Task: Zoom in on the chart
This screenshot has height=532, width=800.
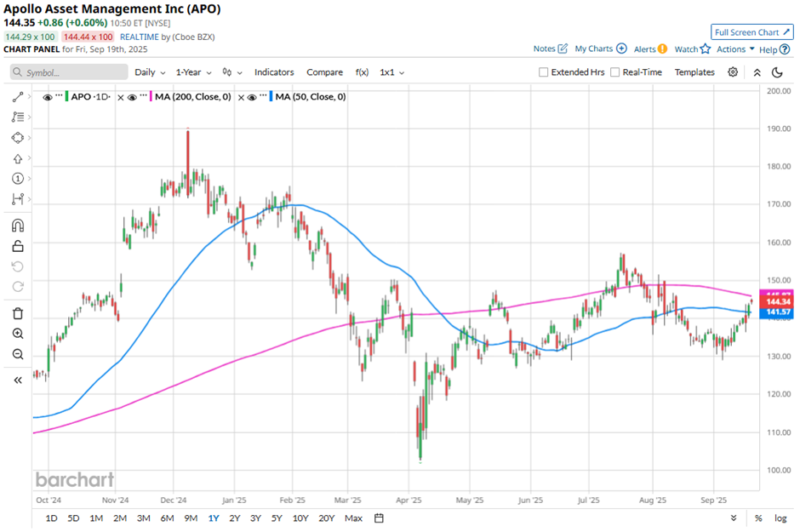Action: (x=18, y=334)
